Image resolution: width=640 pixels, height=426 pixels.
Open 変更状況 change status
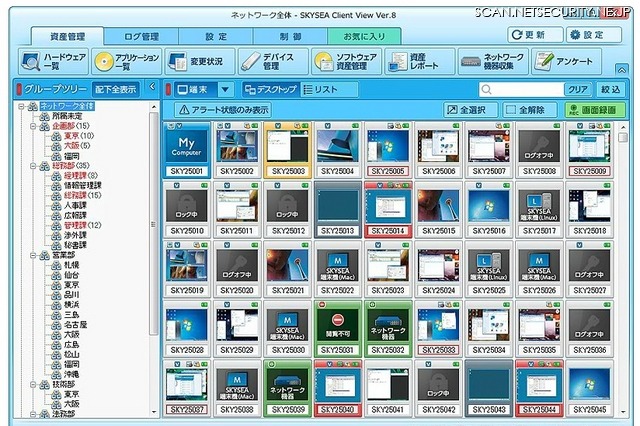pyautogui.click(x=200, y=62)
